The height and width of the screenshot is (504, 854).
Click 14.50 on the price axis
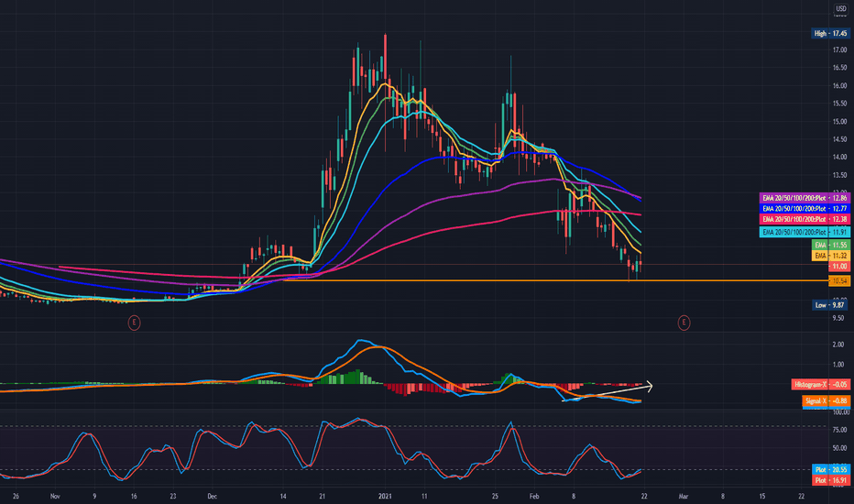pyautogui.click(x=839, y=139)
